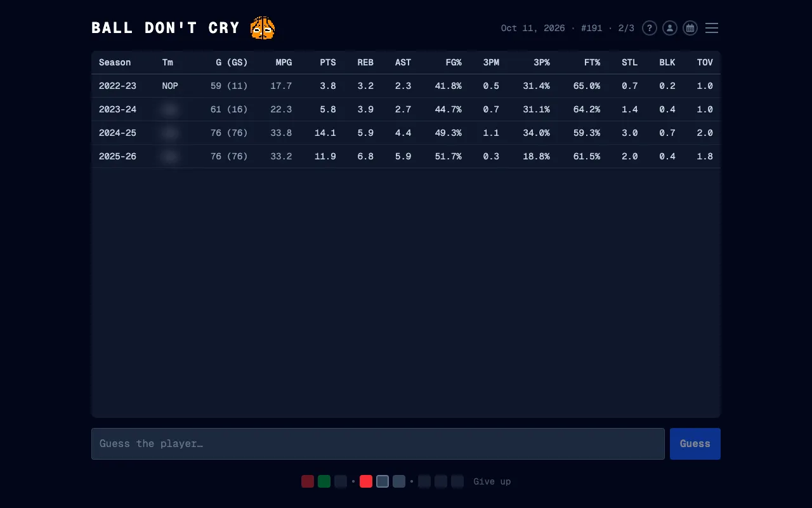Click the 2023-24 season cell
The width and height of the screenshot is (812, 508).
[x=117, y=109]
